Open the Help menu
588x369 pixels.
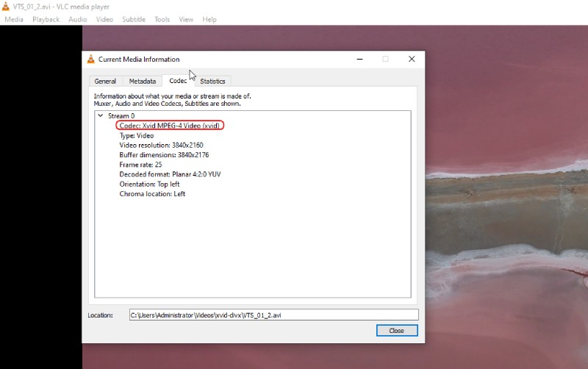209,20
